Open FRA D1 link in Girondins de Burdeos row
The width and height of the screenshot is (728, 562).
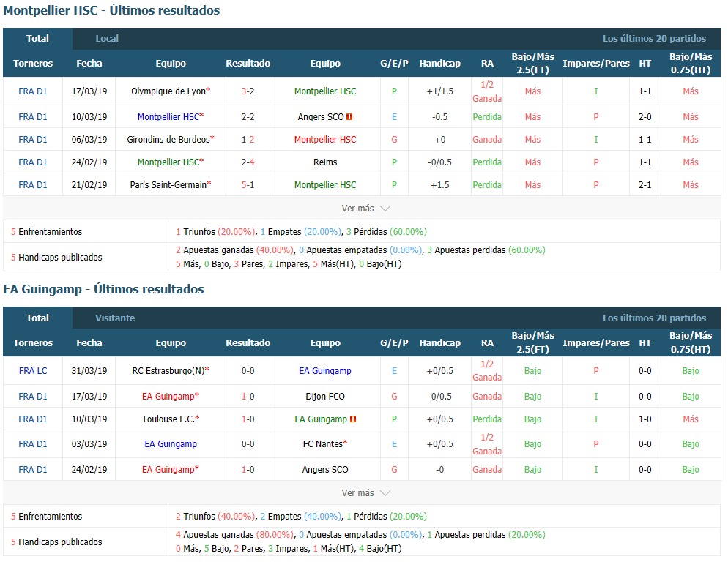pos(33,140)
